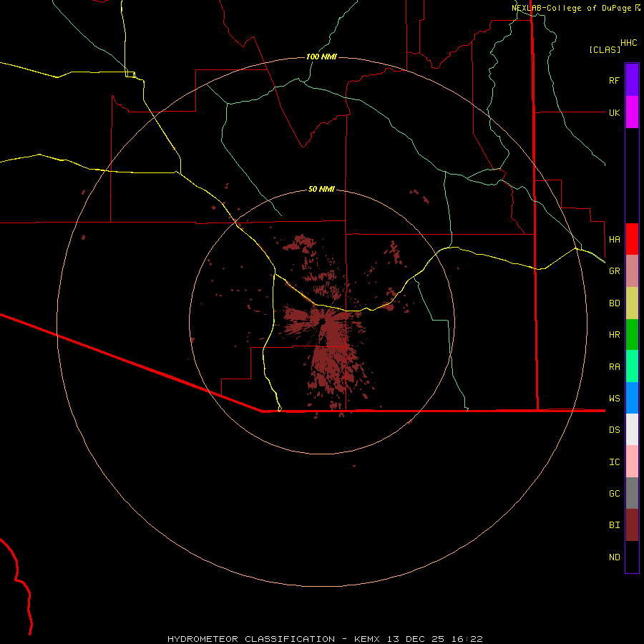Click the UK legend label

[614, 112]
